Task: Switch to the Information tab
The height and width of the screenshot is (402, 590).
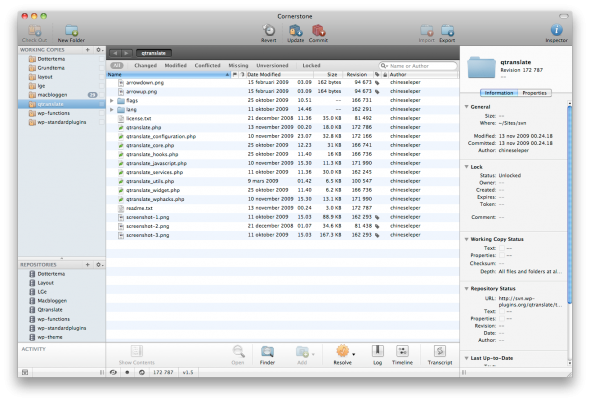Action: 499,93
